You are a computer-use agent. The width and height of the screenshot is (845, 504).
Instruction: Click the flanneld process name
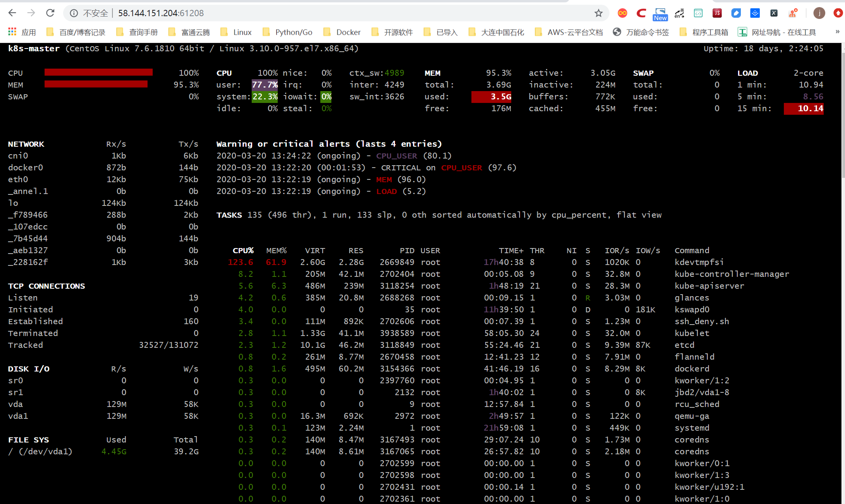pyautogui.click(x=694, y=357)
